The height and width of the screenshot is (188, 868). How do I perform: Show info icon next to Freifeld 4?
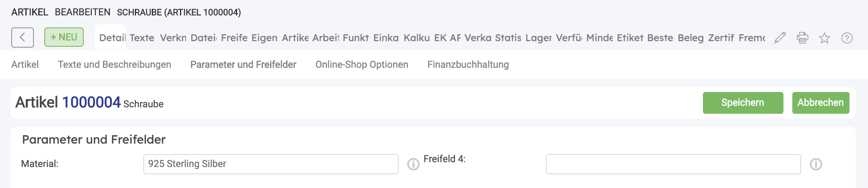click(x=816, y=164)
